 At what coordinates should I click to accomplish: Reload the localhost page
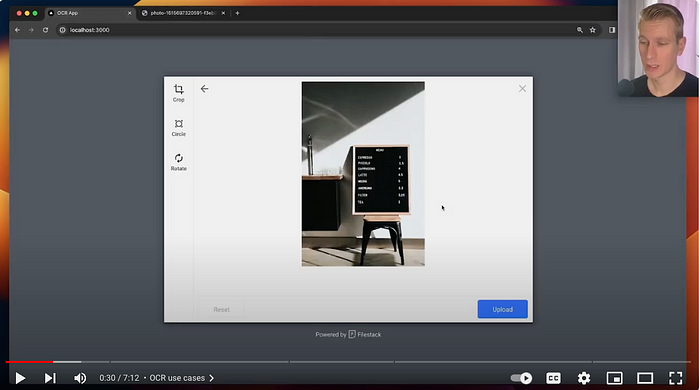[45, 30]
